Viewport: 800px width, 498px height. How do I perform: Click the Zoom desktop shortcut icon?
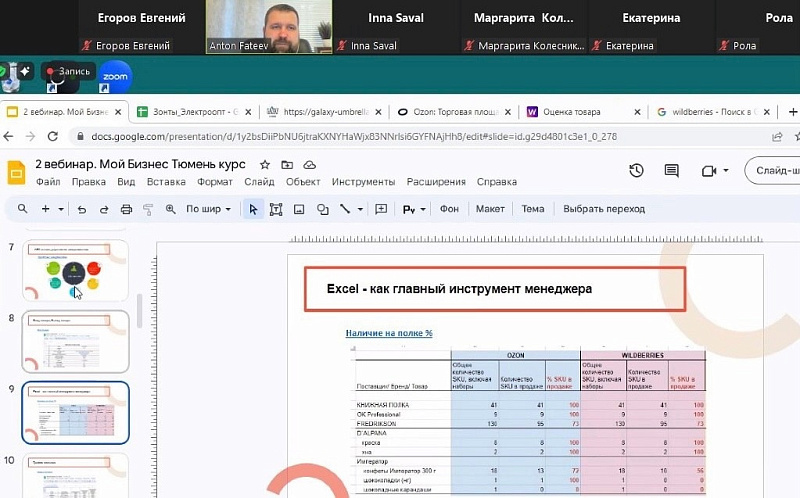[x=115, y=77]
